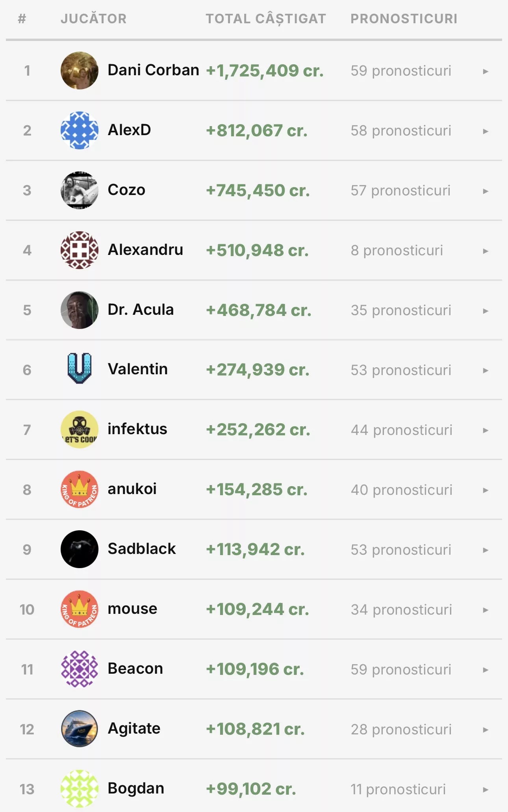The height and width of the screenshot is (812, 508).
Task: Select Cozo's black-and-white photo avatar
Action: pos(80,190)
